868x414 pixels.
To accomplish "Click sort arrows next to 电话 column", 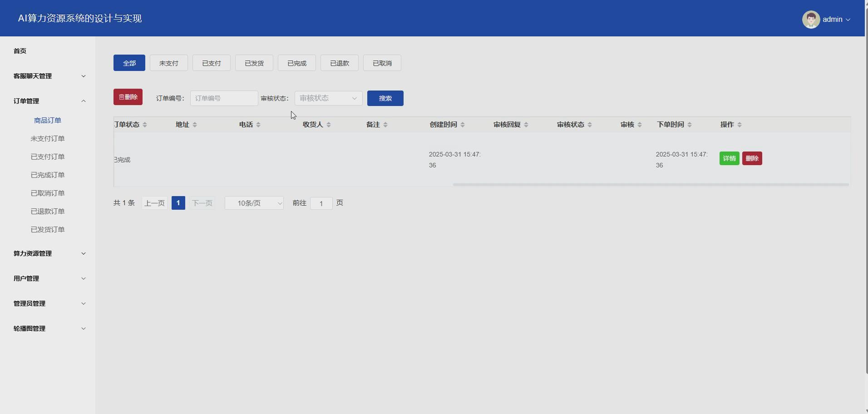I will coord(259,124).
